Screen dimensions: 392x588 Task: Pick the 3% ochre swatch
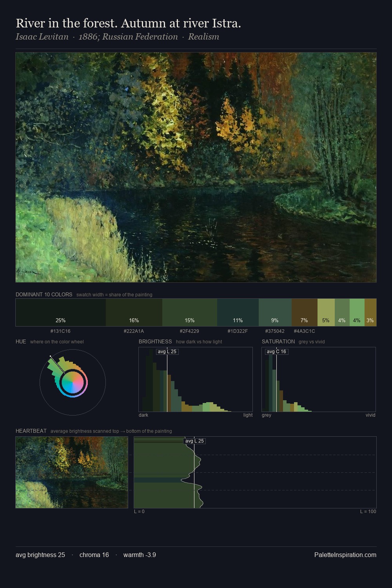tap(370, 312)
